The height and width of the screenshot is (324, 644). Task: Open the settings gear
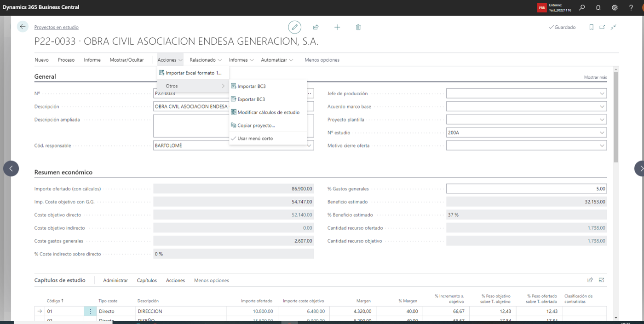[615, 7]
